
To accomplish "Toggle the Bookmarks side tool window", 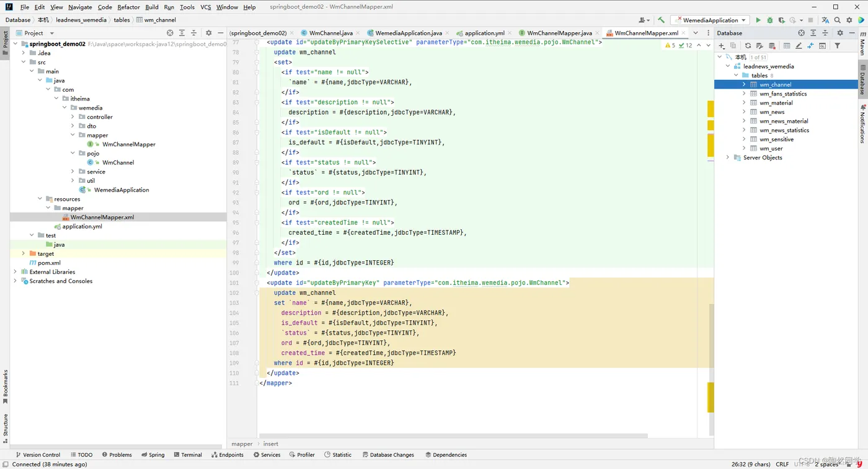I will 5,387.
